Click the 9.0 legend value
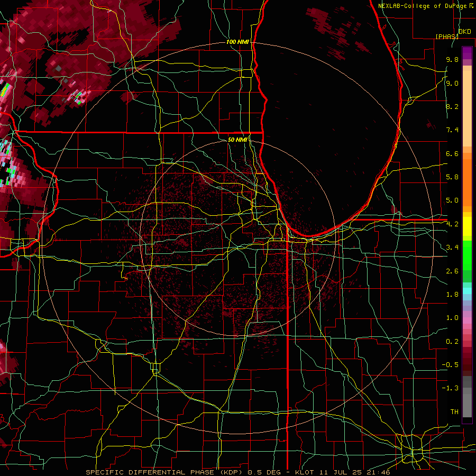The width and height of the screenshot is (476, 476). pyautogui.click(x=452, y=83)
